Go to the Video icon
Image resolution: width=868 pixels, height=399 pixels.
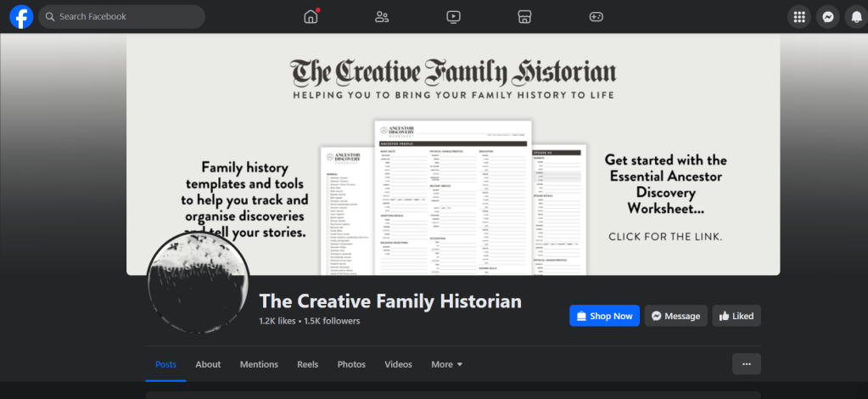coord(453,17)
